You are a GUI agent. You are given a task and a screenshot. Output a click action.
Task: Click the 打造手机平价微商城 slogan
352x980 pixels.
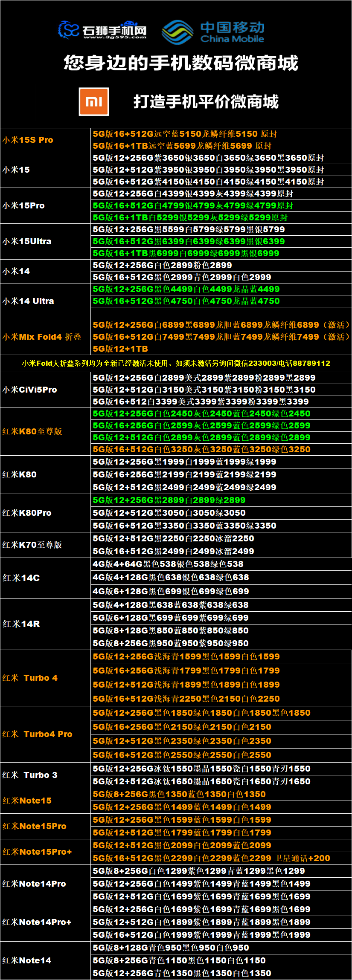coord(206,102)
